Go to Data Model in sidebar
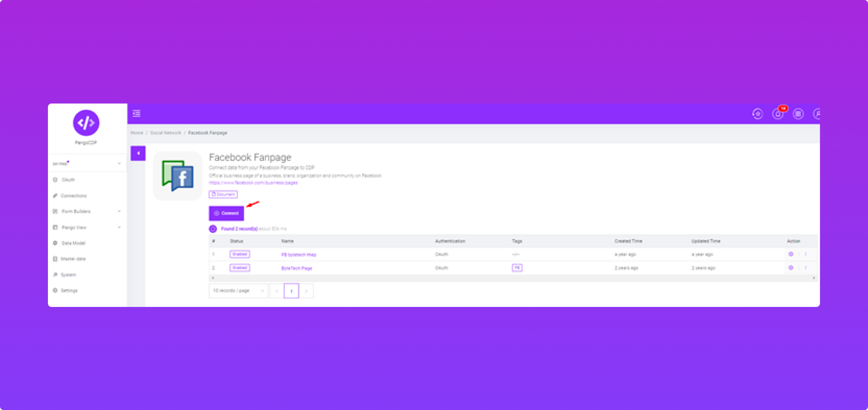 point(73,243)
